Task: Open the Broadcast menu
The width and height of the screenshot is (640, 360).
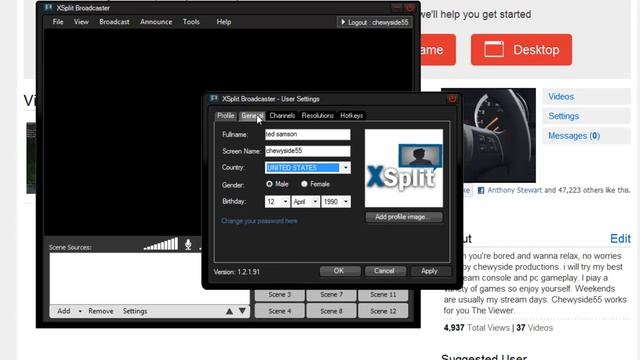Action: pyautogui.click(x=114, y=22)
